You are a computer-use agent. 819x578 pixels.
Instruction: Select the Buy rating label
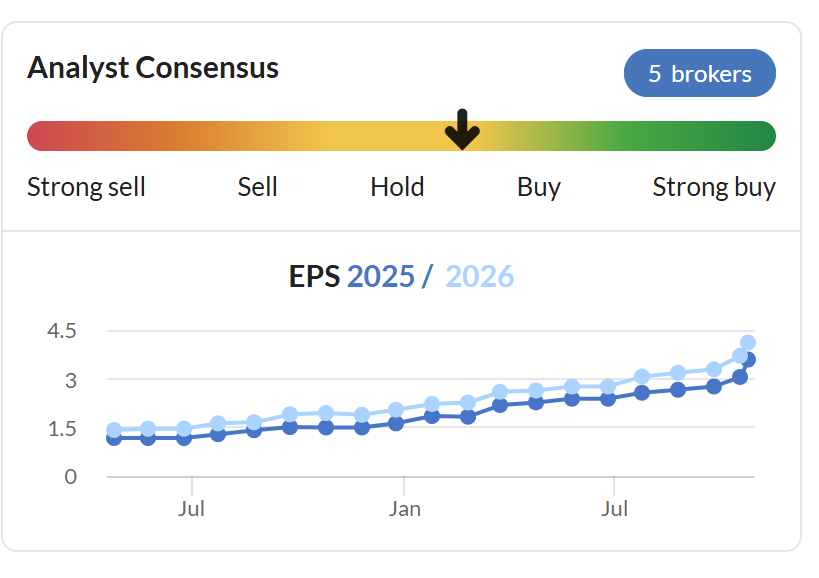(539, 187)
